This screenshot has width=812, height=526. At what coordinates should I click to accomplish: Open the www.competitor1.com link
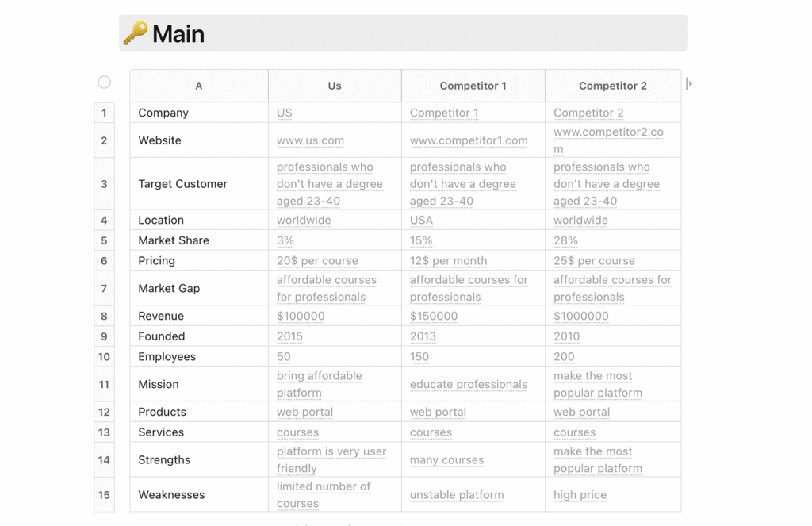click(469, 140)
